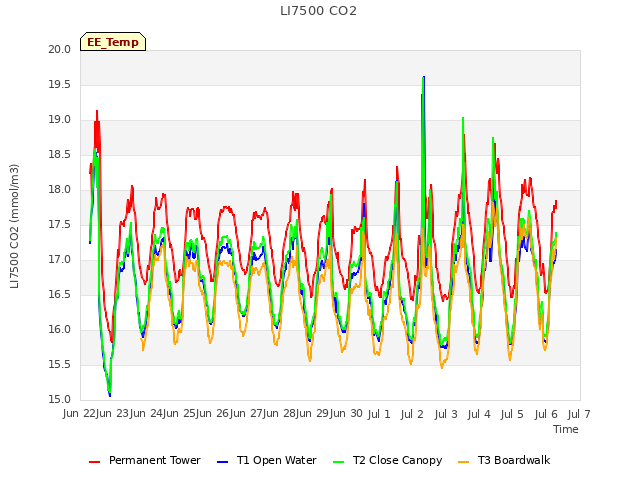The width and height of the screenshot is (640, 480).
Task: Select the Permanent Tower legend text
Action: pyautogui.click(x=155, y=460)
